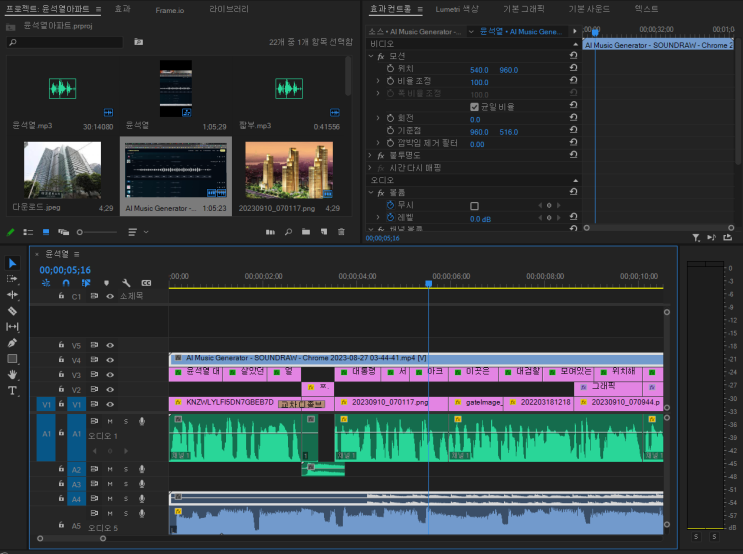Collapse the Motion effect properties
Image resolution: width=743 pixels, height=554 pixels.
[371, 56]
